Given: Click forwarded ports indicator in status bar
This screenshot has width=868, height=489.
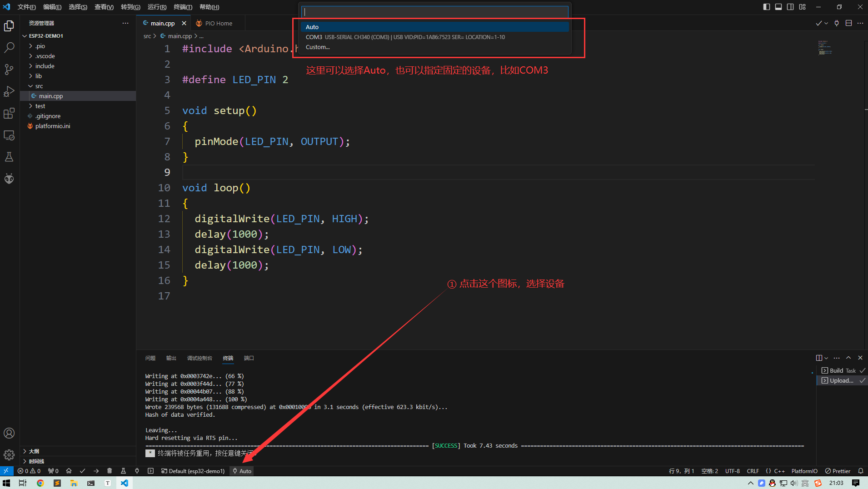Looking at the screenshot, I should (x=53, y=471).
